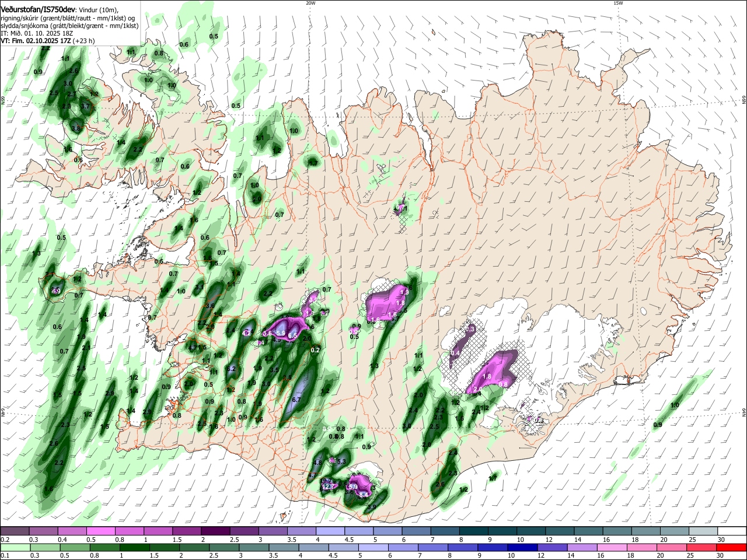Select the 3.8 rainfall value in the Westfjords
747x560 pixels.
coord(75,128)
